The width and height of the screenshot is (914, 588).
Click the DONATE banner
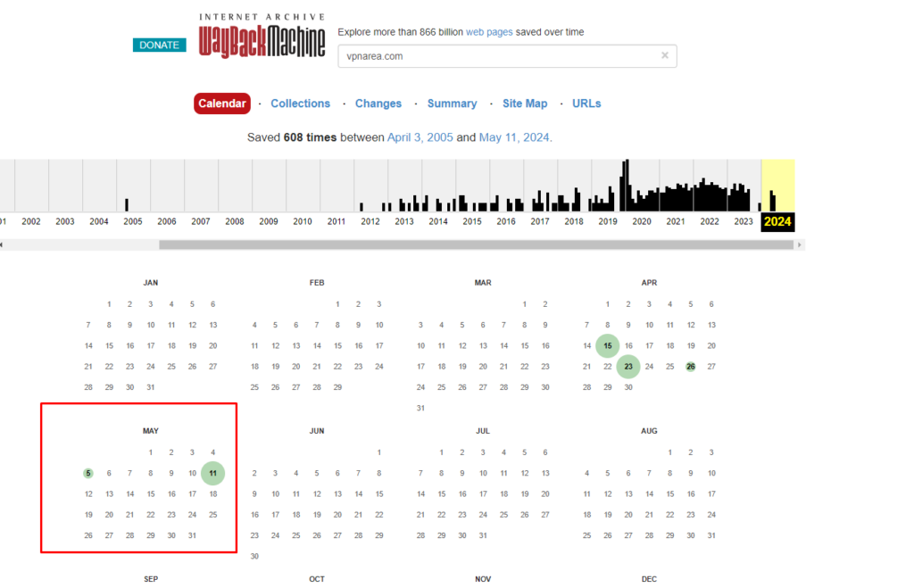coord(159,44)
